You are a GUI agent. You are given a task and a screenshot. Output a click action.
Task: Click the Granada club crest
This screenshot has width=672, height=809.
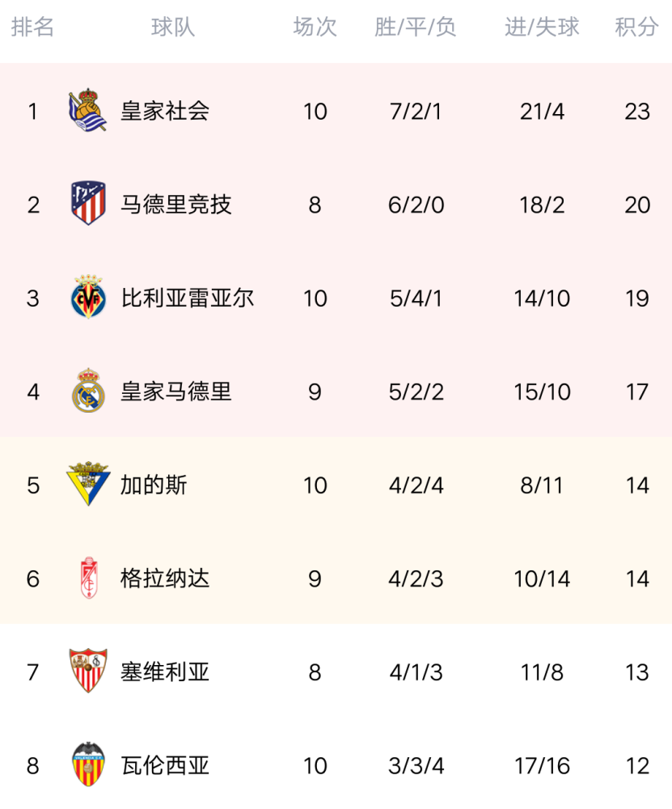(x=89, y=578)
